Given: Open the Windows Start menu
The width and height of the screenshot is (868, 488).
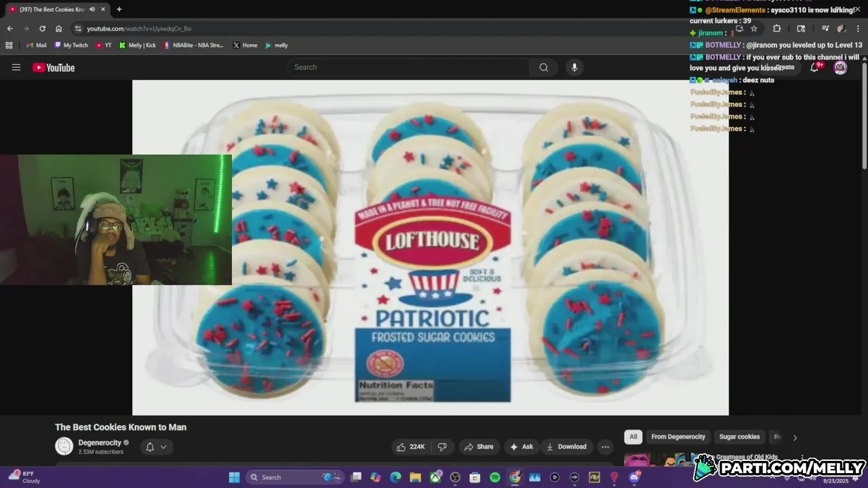Looking at the screenshot, I should click(x=234, y=477).
